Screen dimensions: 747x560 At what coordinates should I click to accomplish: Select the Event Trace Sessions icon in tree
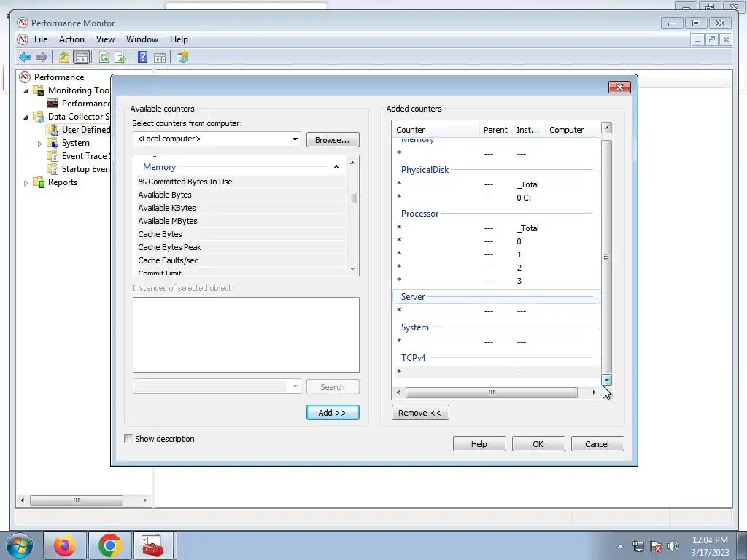tap(53, 156)
